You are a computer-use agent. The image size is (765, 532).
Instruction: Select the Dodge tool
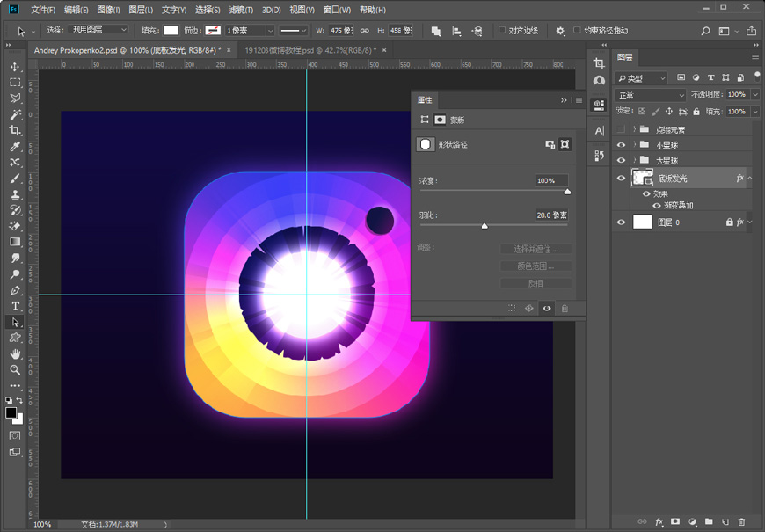[x=15, y=273]
